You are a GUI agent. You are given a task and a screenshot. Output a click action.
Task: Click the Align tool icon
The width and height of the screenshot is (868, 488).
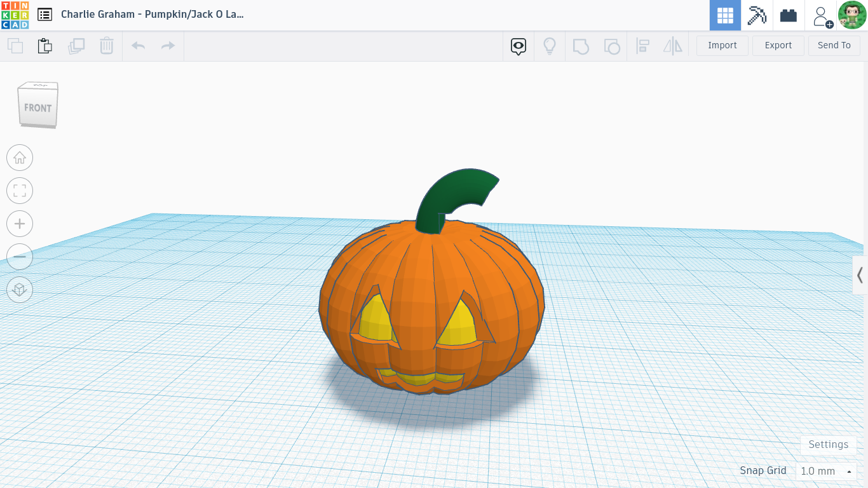(x=642, y=46)
